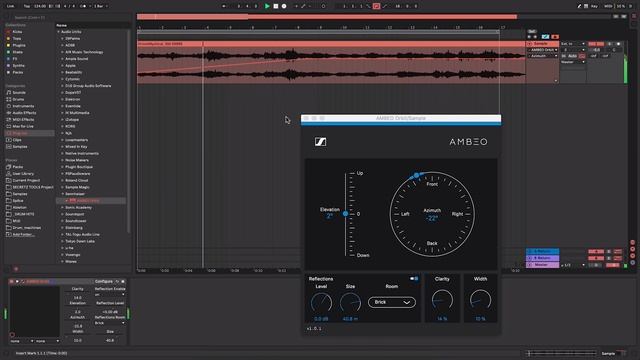The image size is (640, 360).
Task: Select the FX collection label
Action: [x=15, y=59]
